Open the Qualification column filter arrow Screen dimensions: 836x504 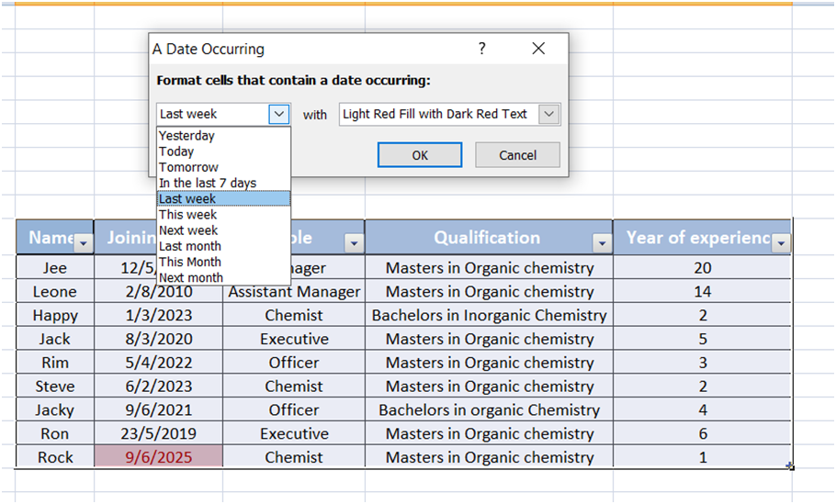602,243
